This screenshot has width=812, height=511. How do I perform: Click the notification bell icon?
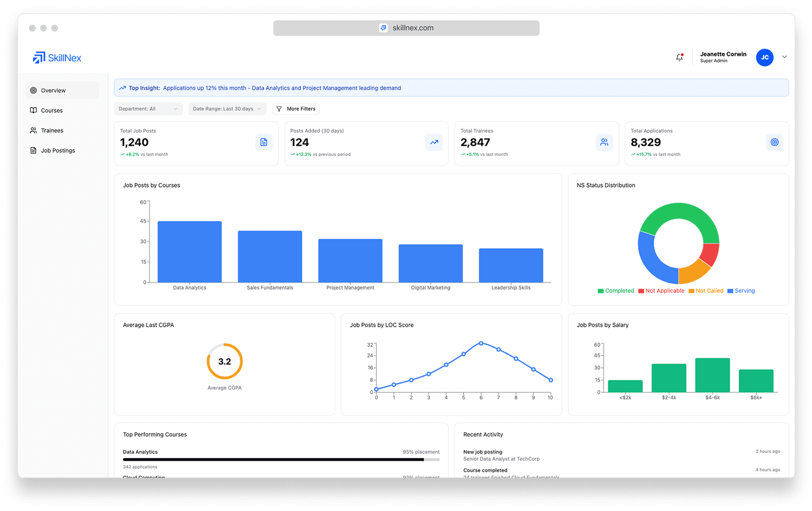679,58
